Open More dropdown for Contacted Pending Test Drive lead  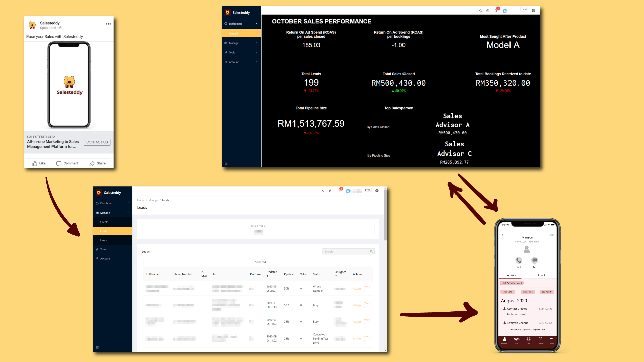pos(367,338)
